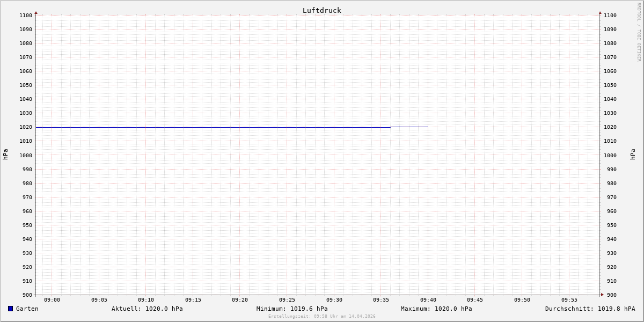Click the blue Garten legend color square
This screenshot has width=644, height=322.
pos(10,309)
